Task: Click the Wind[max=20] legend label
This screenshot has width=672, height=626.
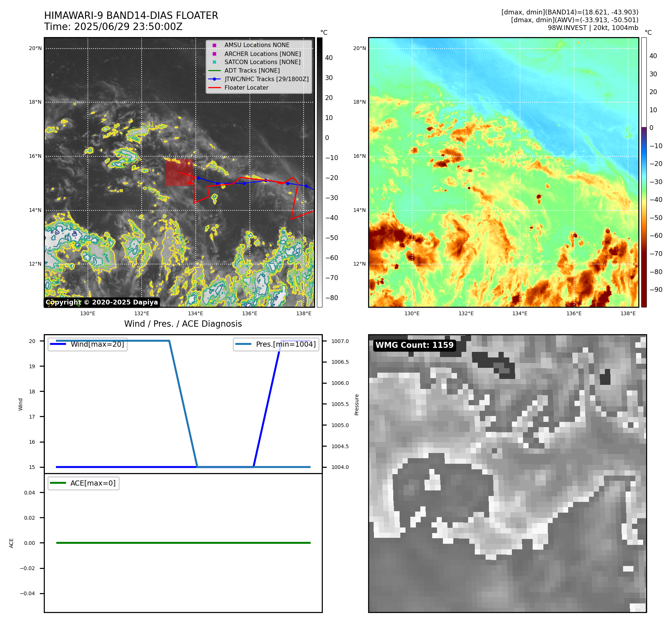Action: point(97,344)
